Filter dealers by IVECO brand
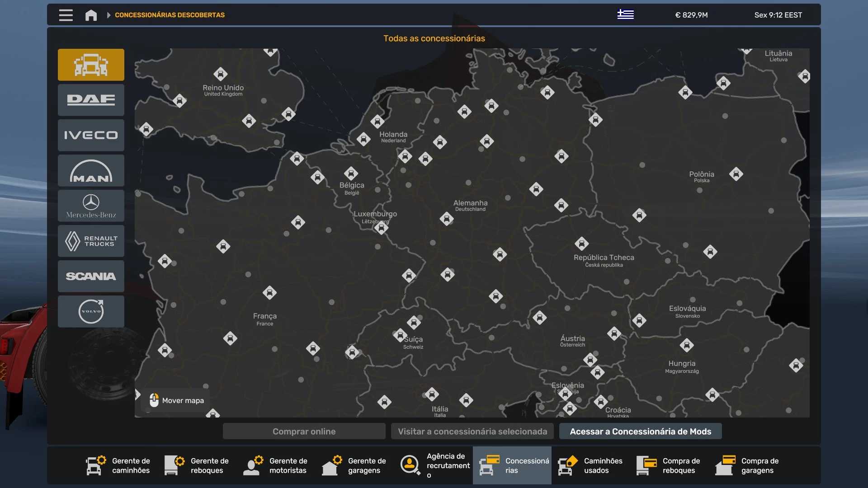This screenshot has height=488, width=868. point(91,135)
